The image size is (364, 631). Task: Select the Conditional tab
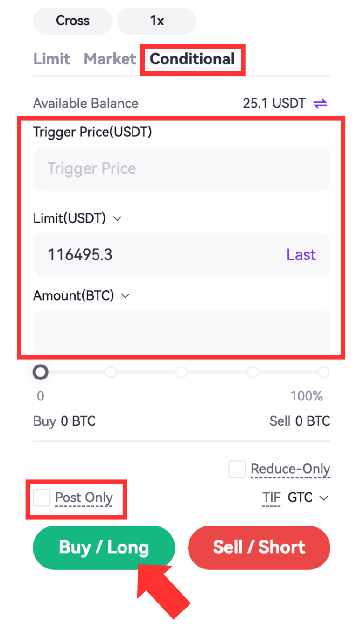click(192, 59)
